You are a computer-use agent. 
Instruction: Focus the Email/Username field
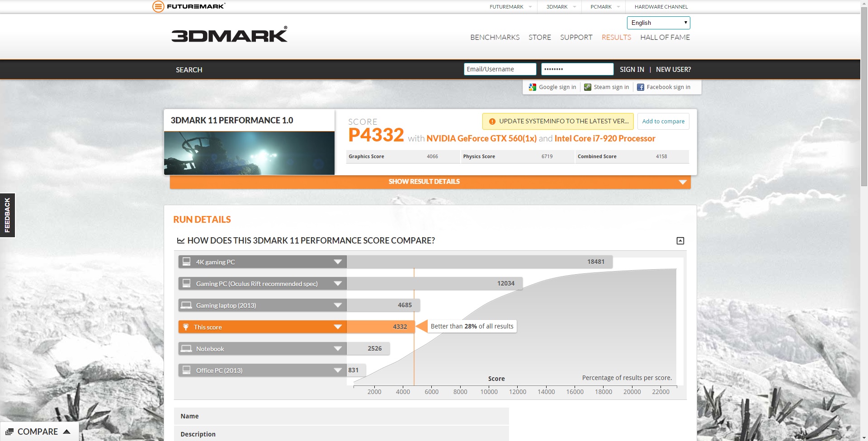[500, 69]
